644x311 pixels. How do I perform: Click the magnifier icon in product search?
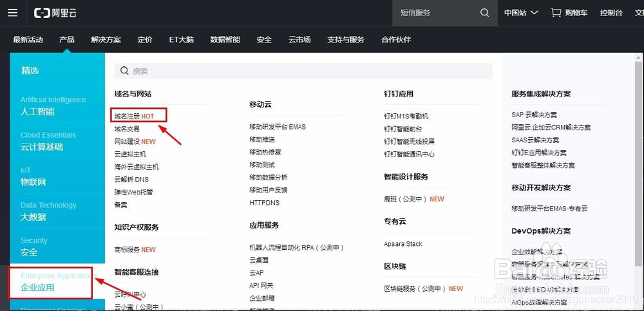(x=124, y=71)
